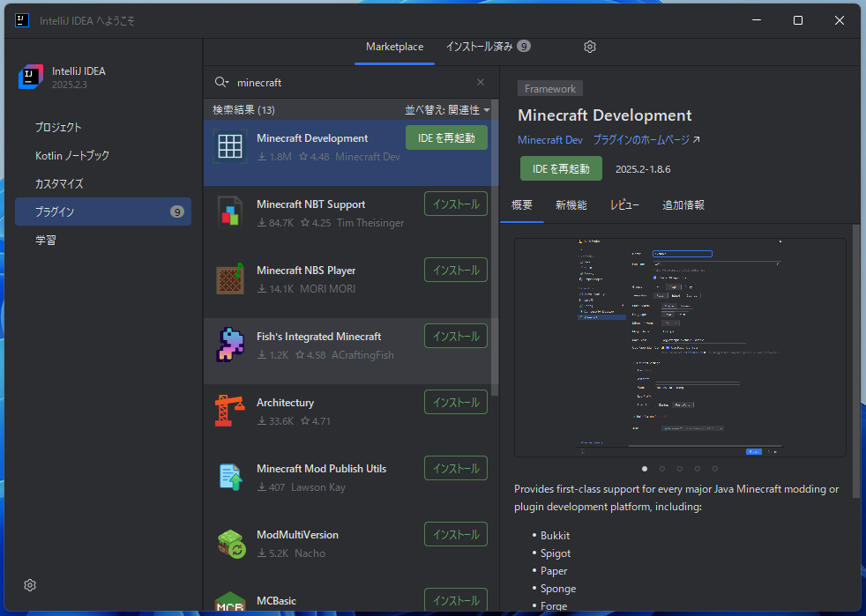Select the second screenshot carousel dot
The width and height of the screenshot is (866, 616).
tap(662, 469)
